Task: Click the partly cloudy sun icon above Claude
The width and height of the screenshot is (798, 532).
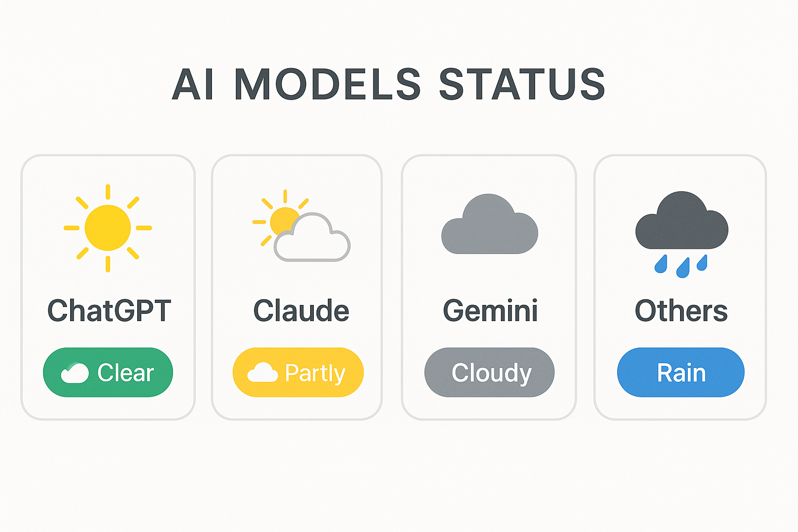Action: 301,227
